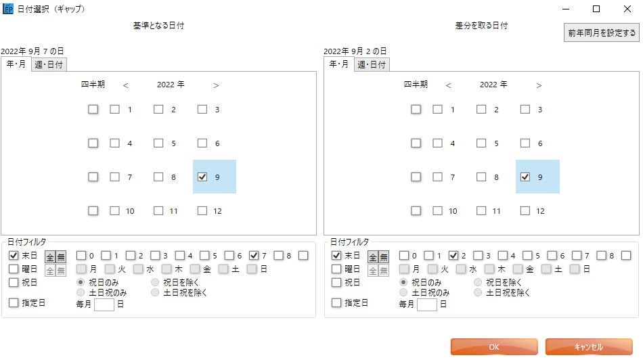Image resolution: width=643 pixels, height=364 pixels.
Task: Go to next year in left calendar
Action: tap(216, 85)
